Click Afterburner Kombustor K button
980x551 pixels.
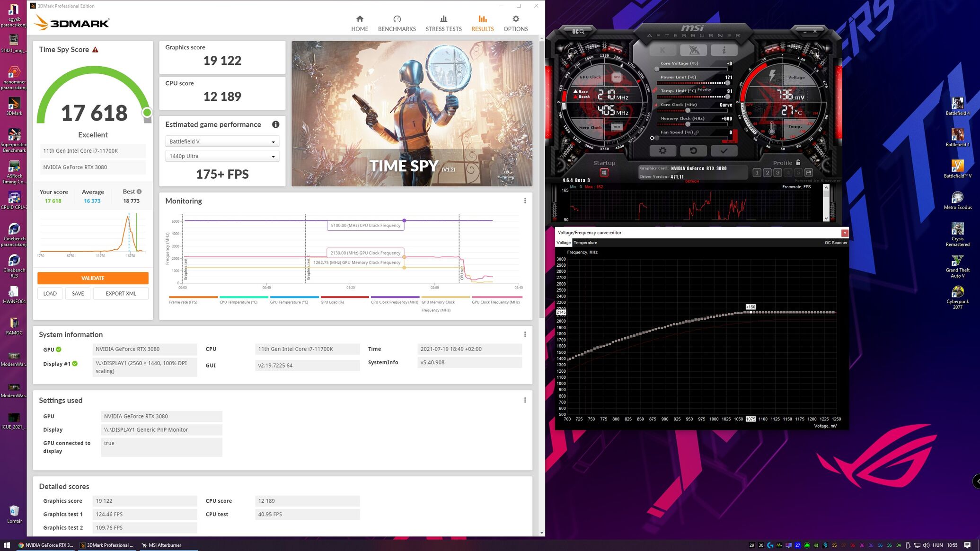point(662,50)
